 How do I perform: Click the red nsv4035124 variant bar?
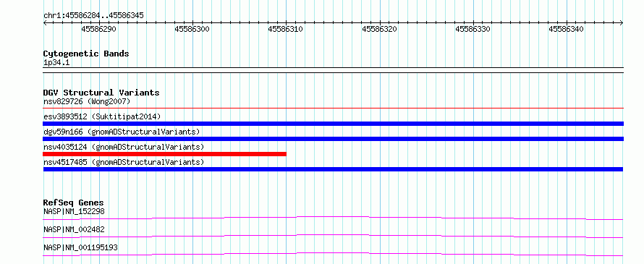pos(165,154)
